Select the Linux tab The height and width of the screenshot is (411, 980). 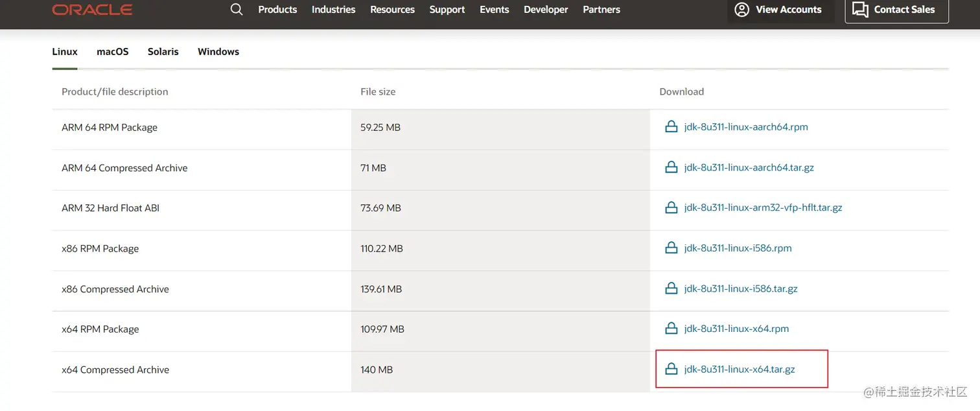pyautogui.click(x=65, y=52)
